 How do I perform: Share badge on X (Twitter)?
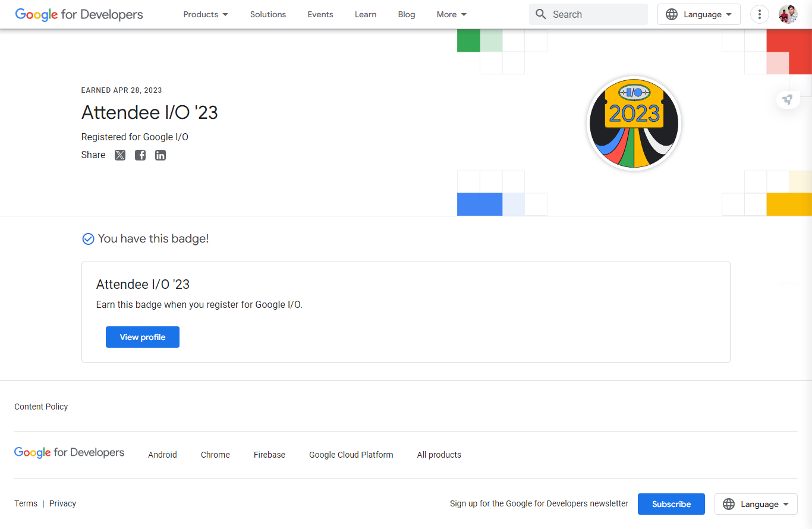(x=120, y=155)
